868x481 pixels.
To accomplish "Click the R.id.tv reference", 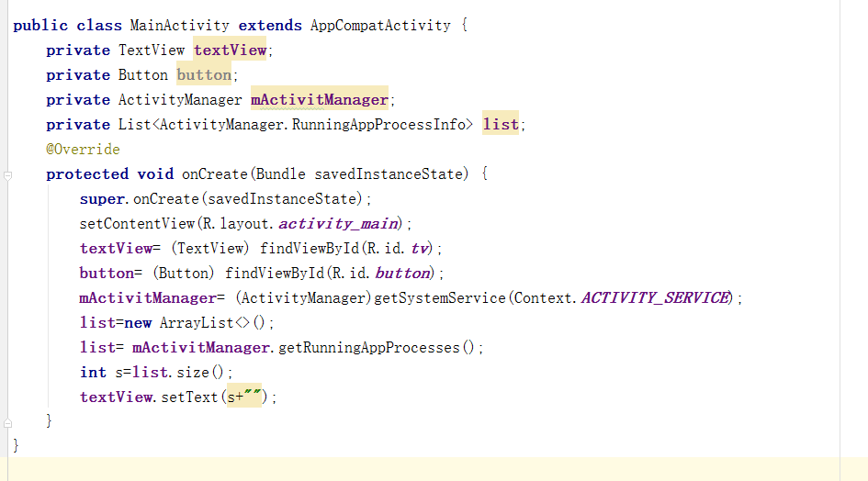I will 398,249.
